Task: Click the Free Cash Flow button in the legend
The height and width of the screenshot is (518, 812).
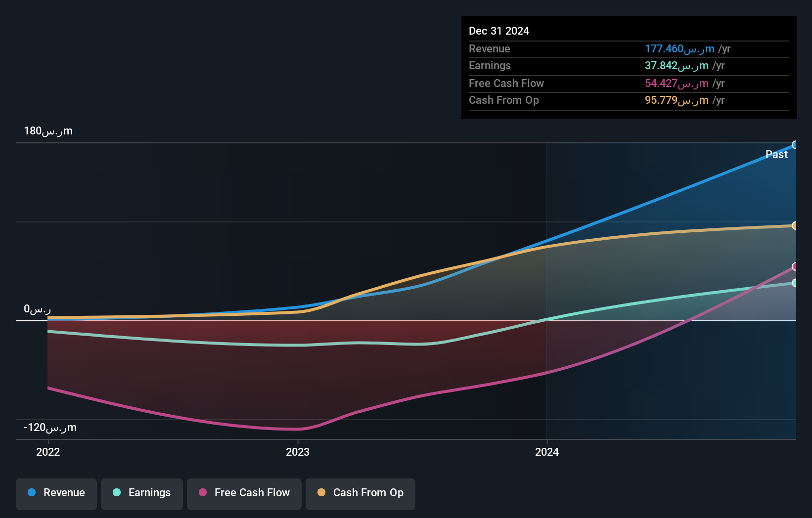Action: [x=244, y=493]
